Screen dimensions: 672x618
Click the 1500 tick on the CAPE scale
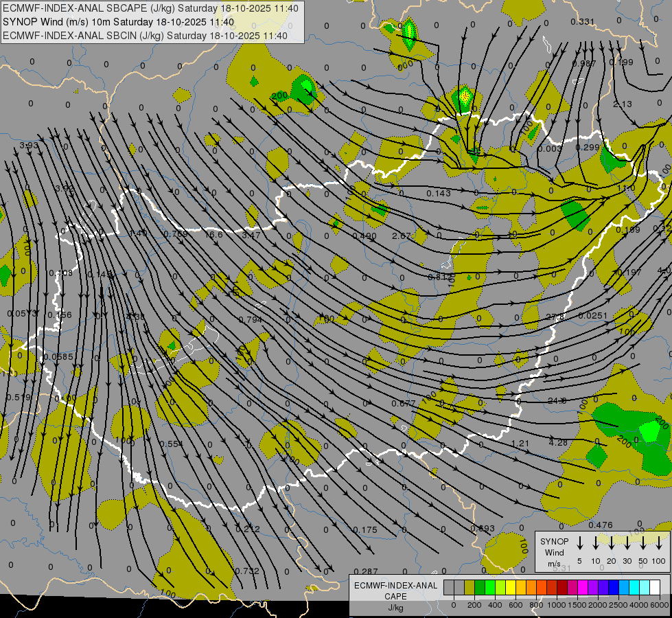click(577, 605)
